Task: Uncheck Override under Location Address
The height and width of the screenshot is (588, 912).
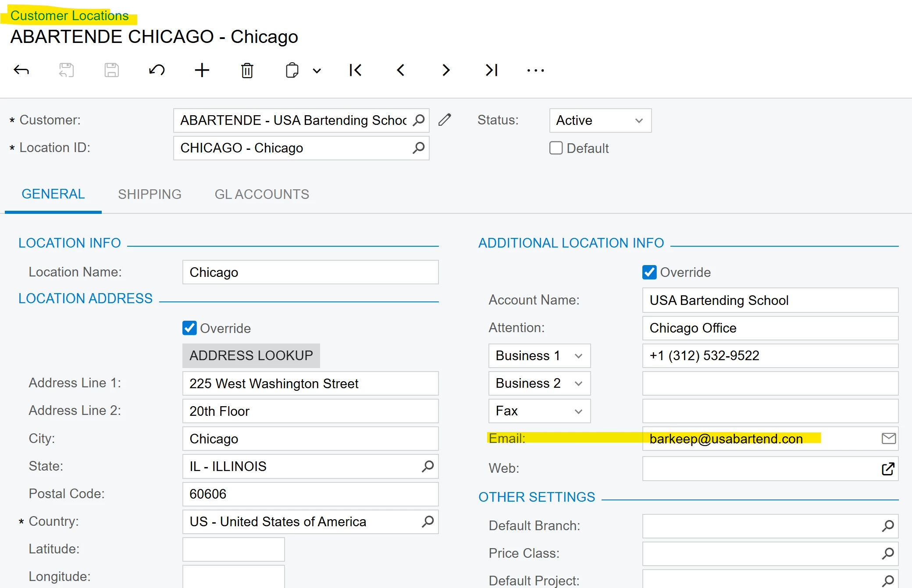Action: [189, 328]
